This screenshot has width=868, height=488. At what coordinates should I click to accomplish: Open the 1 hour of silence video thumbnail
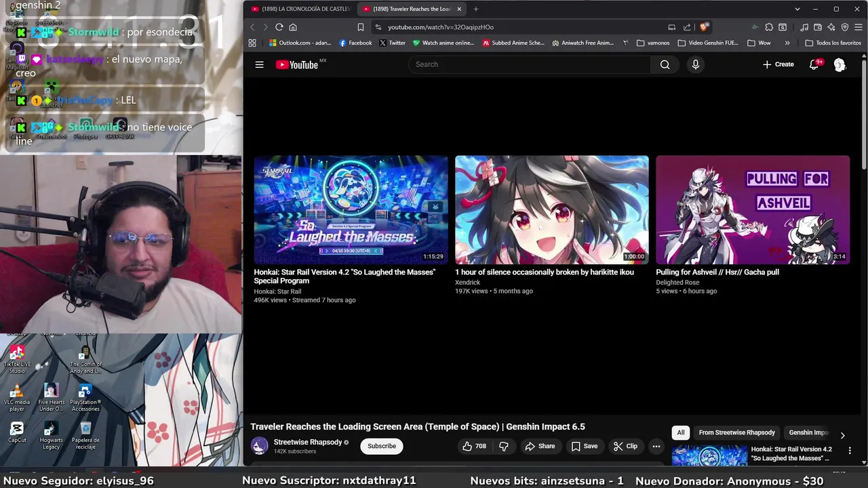tap(551, 209)
